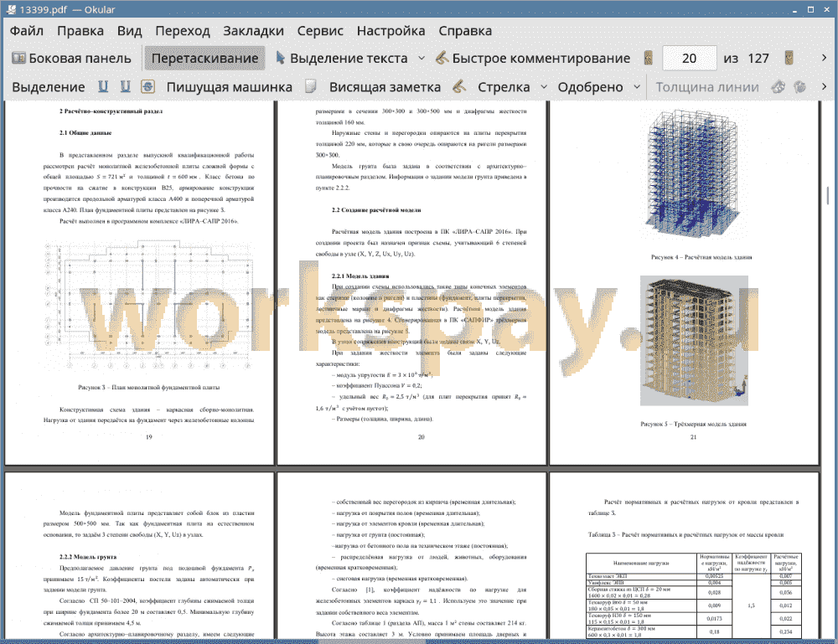Click the Боковая панель sidebar icon
This screenshot has height=644, width=838.
[18, 59]
